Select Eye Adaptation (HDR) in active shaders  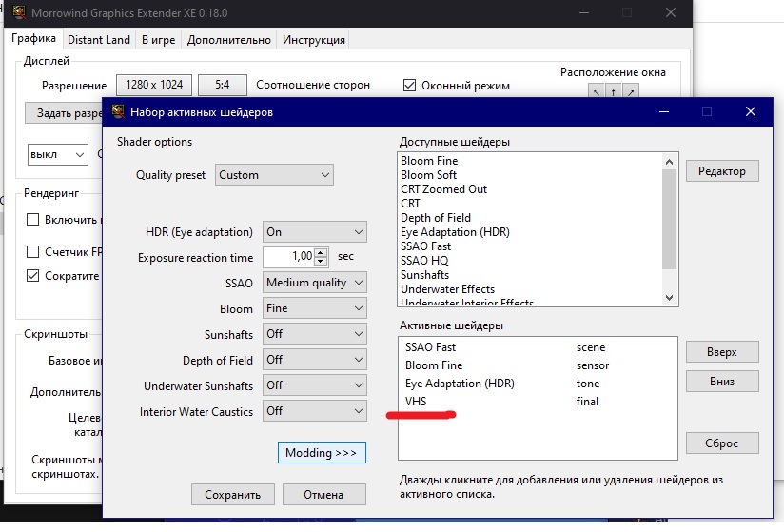538,384
